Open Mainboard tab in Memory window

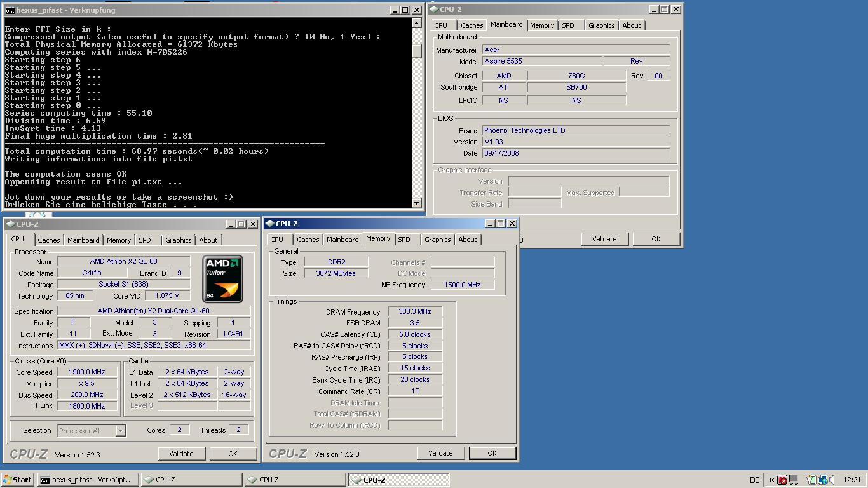click(342, 240)
